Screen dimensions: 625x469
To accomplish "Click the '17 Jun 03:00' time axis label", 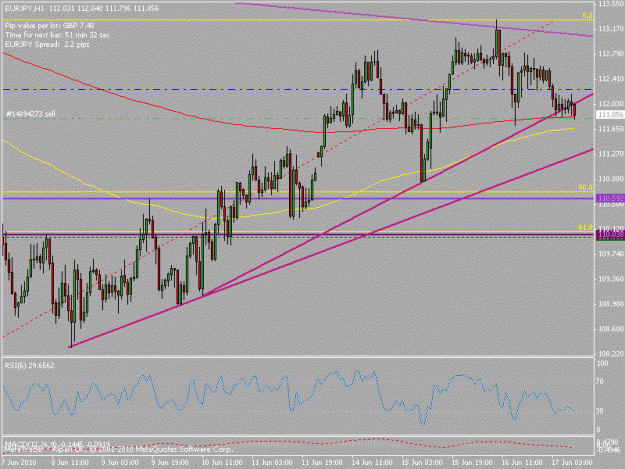I will [x=572, y=463].
